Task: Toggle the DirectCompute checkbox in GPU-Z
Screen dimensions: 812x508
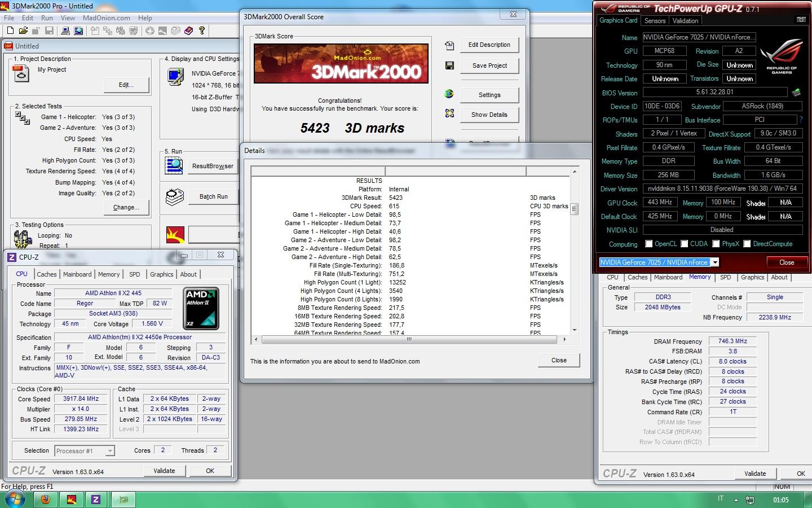Action: pos(747,244)
